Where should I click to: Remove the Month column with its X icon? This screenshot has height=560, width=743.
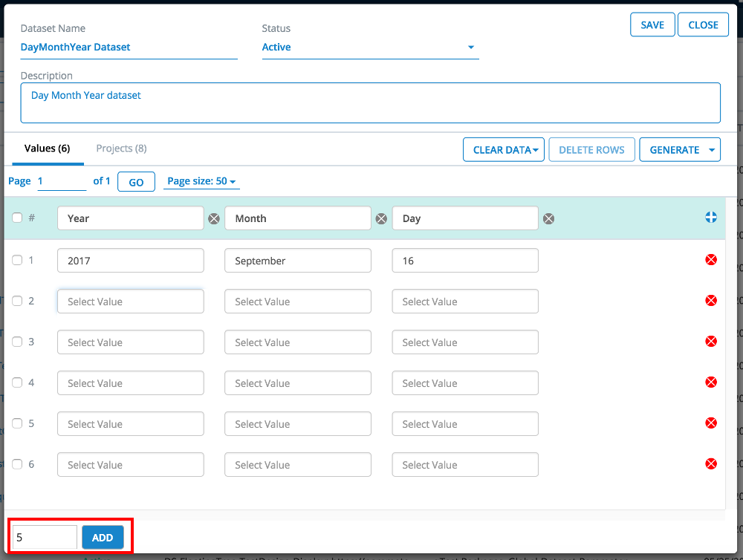(x=381, y=218)
